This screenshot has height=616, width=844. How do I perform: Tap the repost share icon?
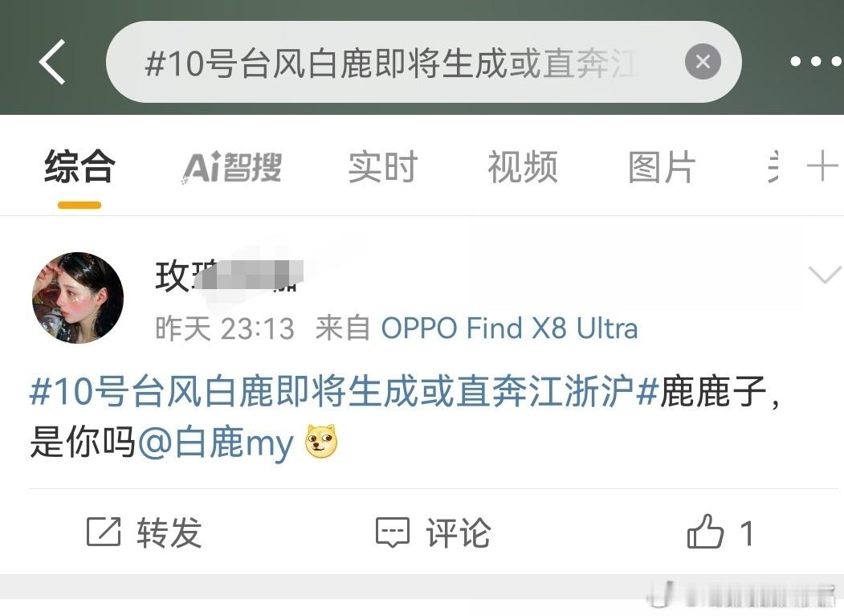104,532
